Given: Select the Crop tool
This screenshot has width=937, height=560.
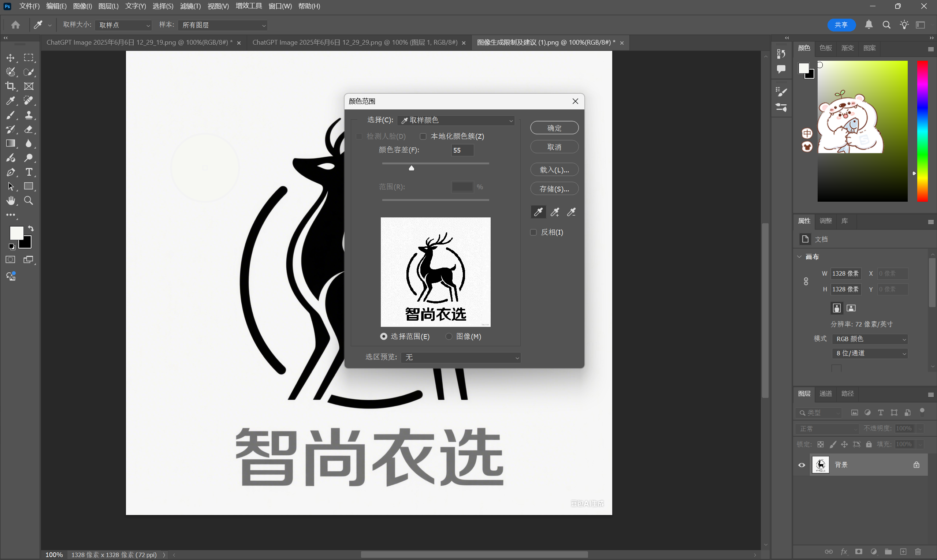Looking at the screenshot, I should (x=11, y=86).
